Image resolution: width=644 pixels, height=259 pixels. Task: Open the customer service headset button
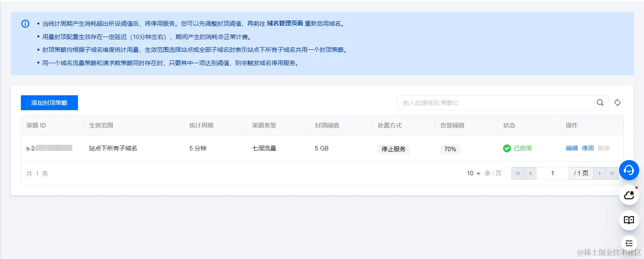pos(629,170)
